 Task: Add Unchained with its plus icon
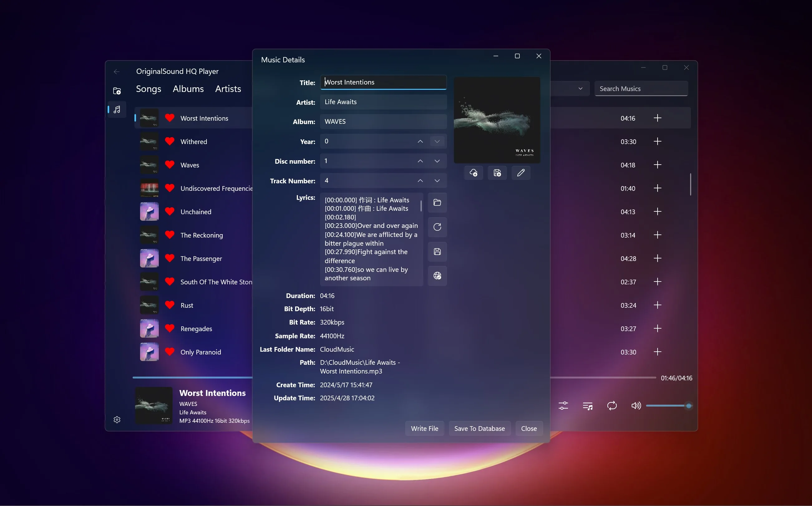pyautogui.click(x=657, y=211)
